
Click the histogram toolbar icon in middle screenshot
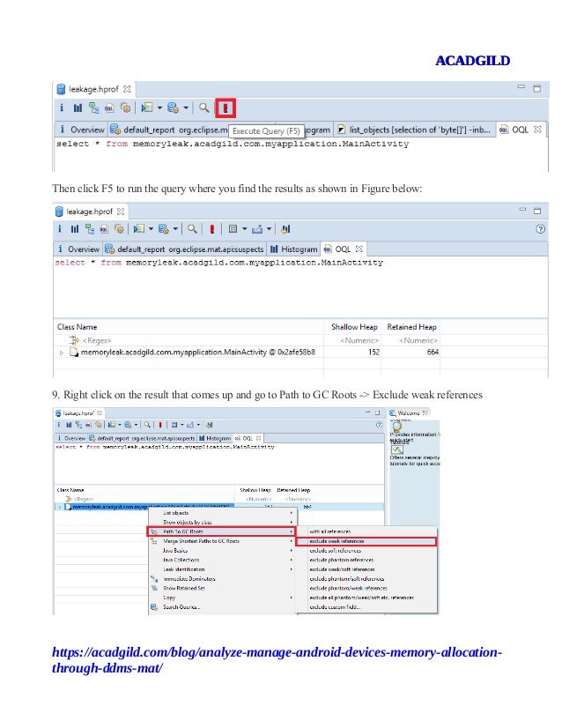(x=75, y=229)
